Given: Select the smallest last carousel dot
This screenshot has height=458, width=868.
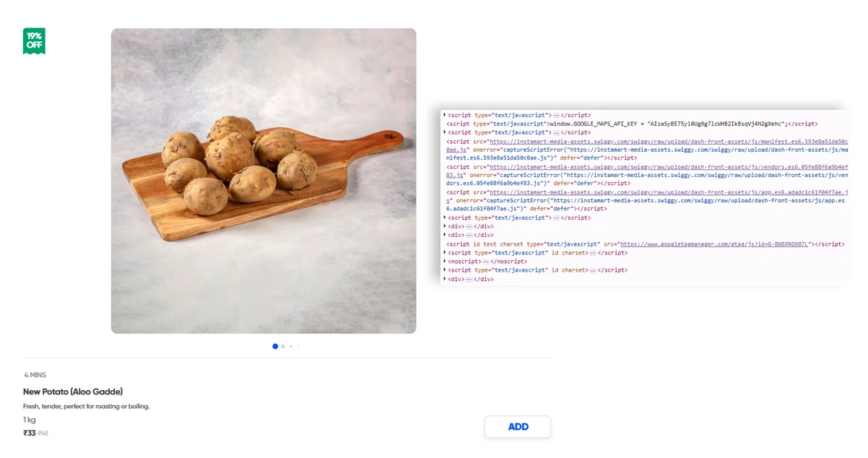Looking at the screenshot, I should (298, 346).
